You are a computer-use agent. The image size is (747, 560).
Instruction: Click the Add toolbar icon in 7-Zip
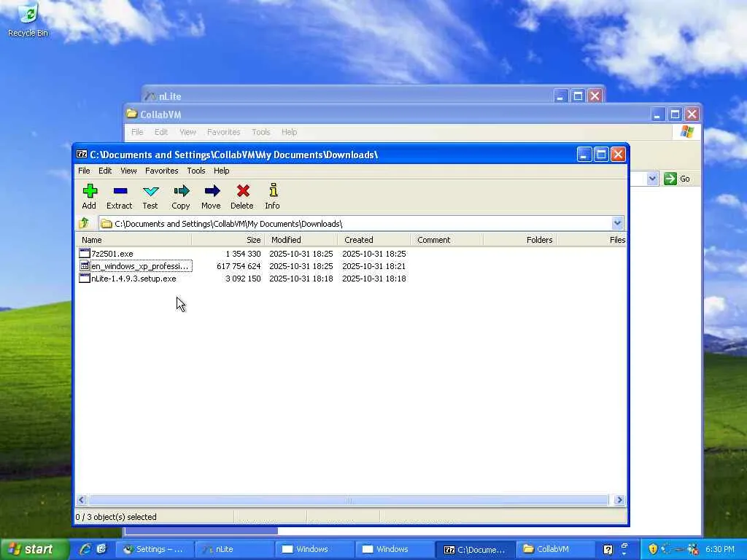click(x=90, y=191)
